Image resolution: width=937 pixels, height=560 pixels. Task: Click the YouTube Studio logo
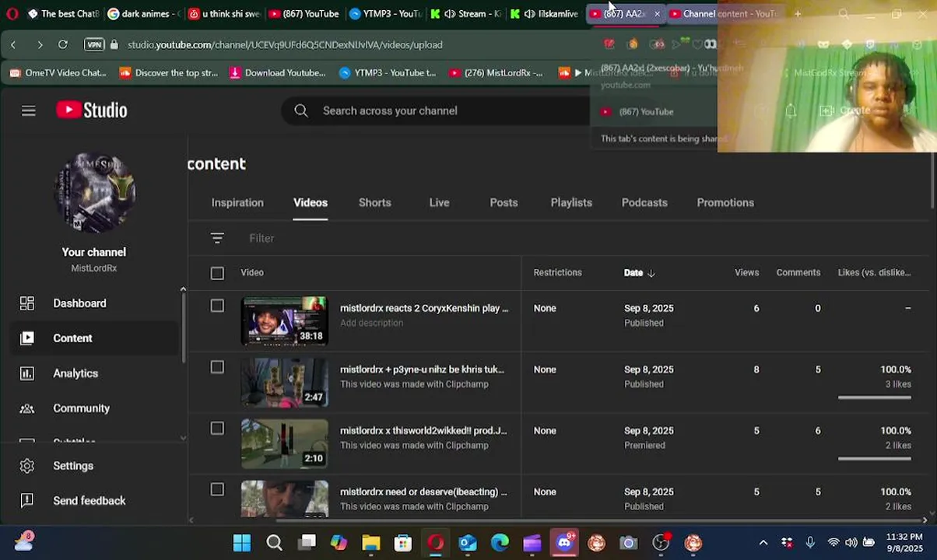[91, 110]
